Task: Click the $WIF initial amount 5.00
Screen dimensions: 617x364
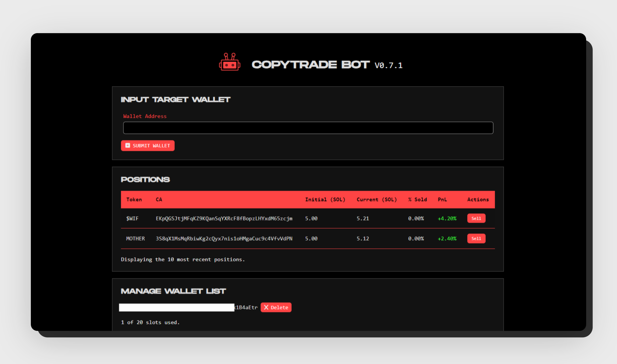Action: [x=311, y=218]
